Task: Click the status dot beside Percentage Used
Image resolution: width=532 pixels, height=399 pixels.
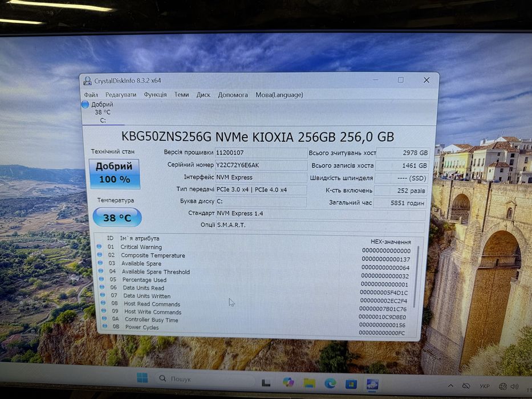Action: [x=102, y=279]
